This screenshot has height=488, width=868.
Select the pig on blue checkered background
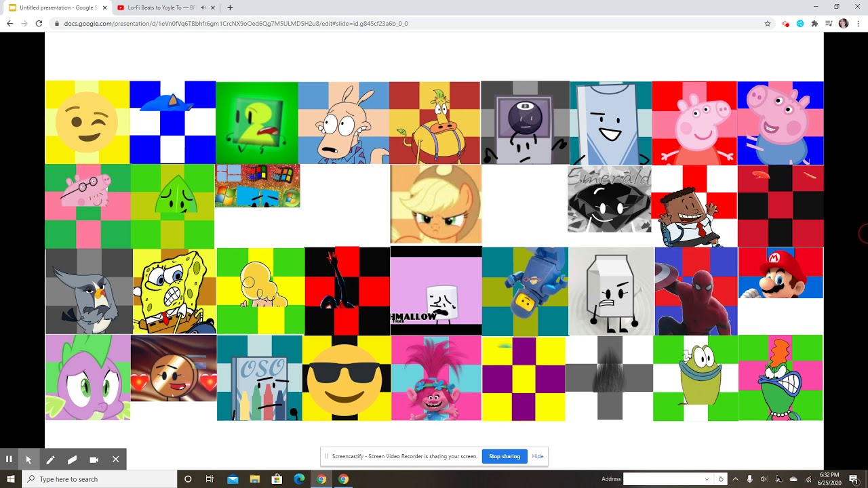coord(781,123)
